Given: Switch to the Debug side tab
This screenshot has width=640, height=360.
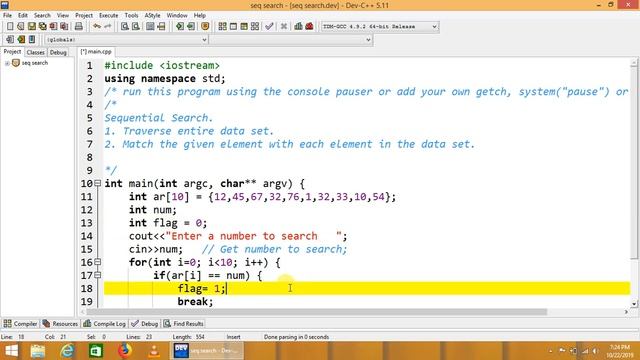Looking at the screenshot, I should 58,52.
